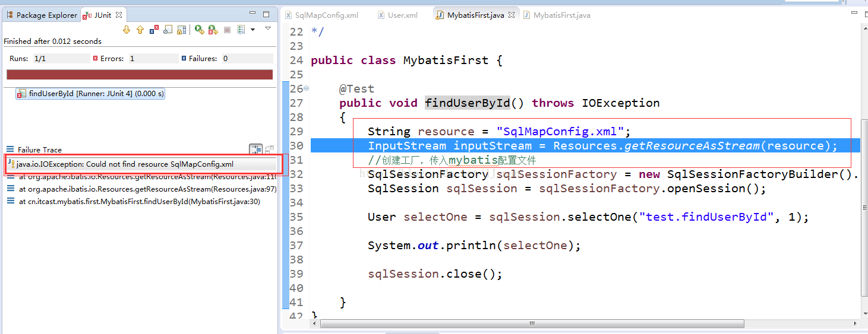Click the "SqlMapConfig.xml" string literal

pyautogui.click(x=560, y=132)
